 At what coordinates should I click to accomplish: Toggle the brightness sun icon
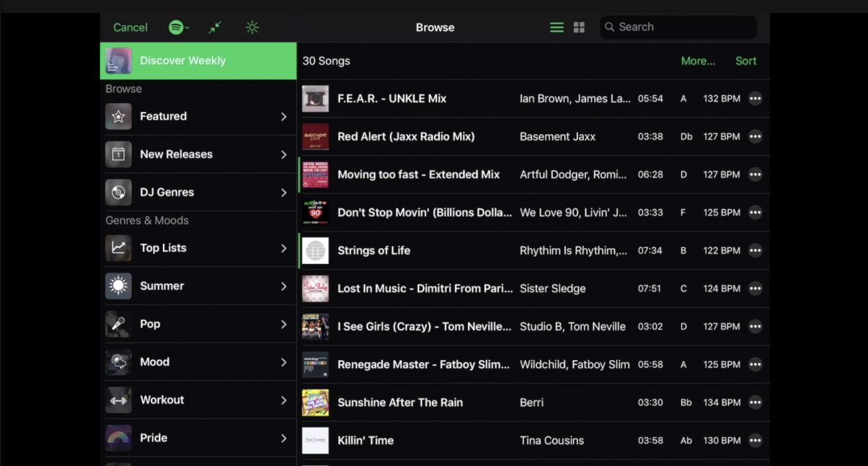pos(252,27)
